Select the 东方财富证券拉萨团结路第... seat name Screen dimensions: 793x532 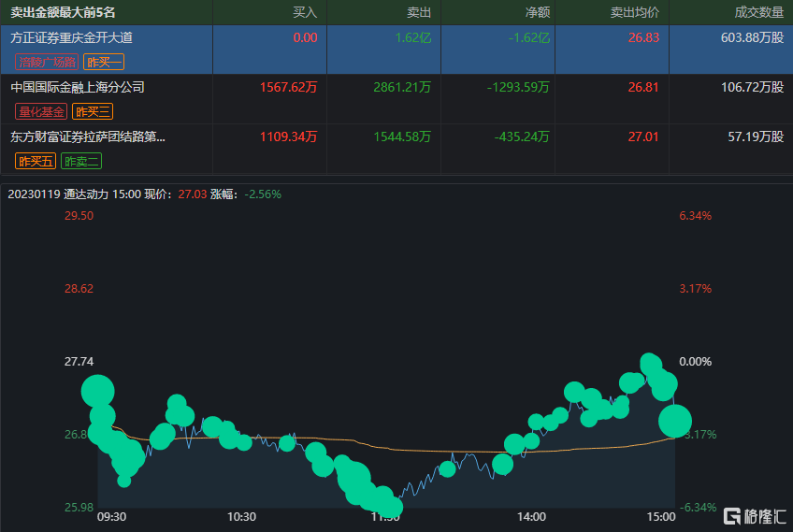88,137
